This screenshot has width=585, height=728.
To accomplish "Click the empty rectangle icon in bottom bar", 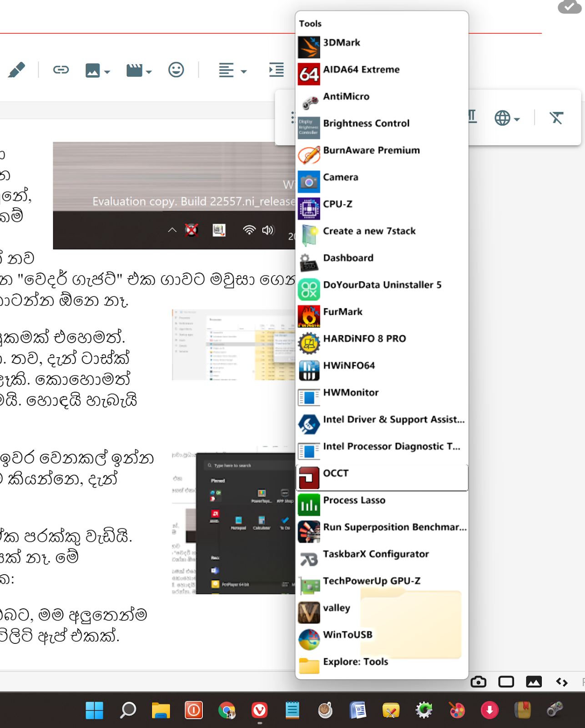I will [x=506, y=682].
